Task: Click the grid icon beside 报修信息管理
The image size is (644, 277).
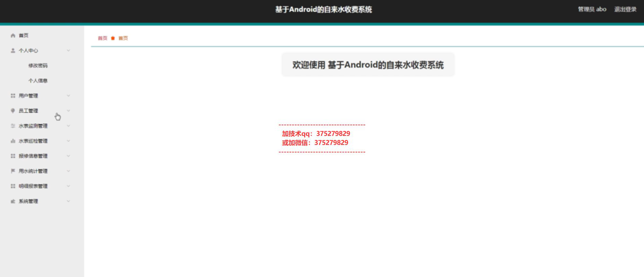Action: click(13, 156)
